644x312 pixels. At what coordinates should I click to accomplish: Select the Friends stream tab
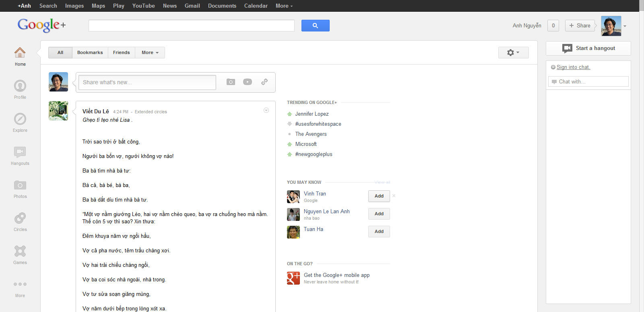pos(122,52)
